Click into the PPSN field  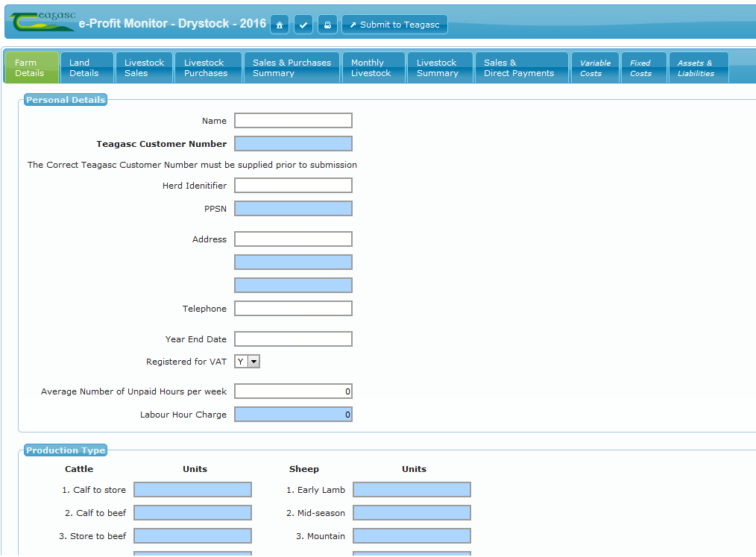293,209
